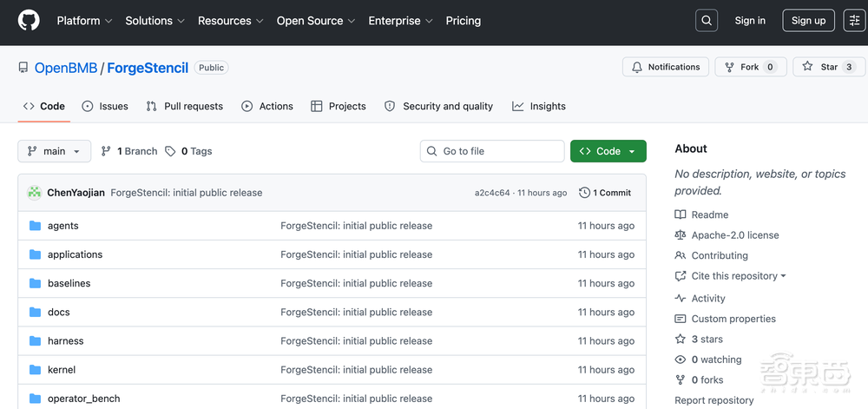This screenshot has height=409, width=868.
Task: Click the tag icon next to 0 Tags
Action: [x=170, y=151]
